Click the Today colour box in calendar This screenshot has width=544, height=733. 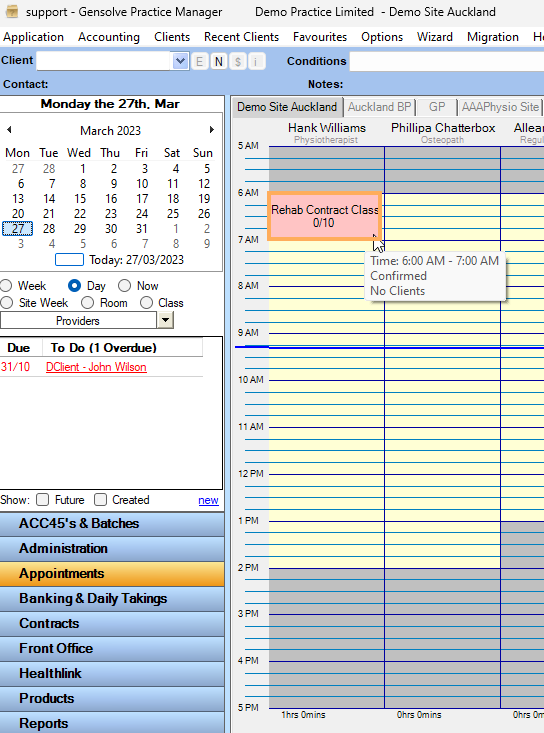(x=70, y=259)
